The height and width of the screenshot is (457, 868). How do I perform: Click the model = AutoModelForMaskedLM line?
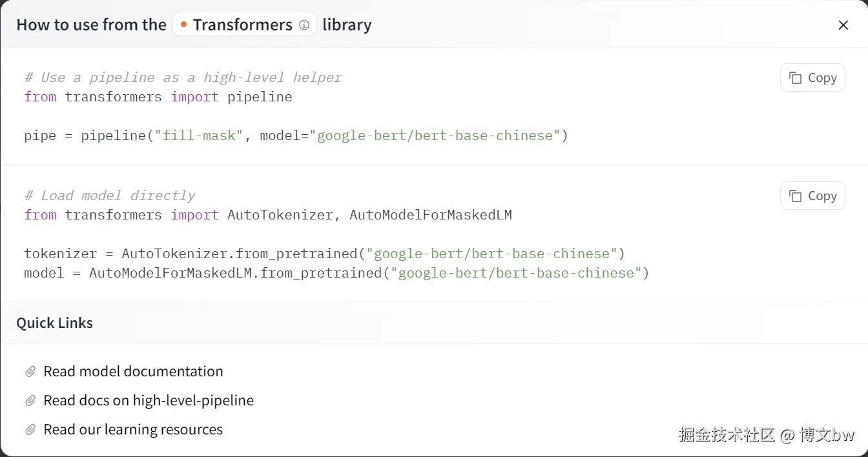[x=336, y=273]
